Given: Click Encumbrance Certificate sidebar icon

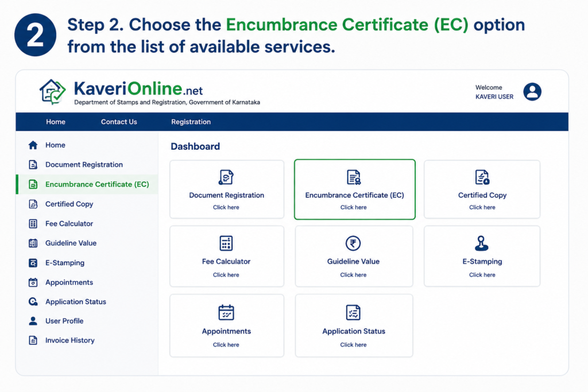Looking at the screenshot, I should click(x=33, y=184).
